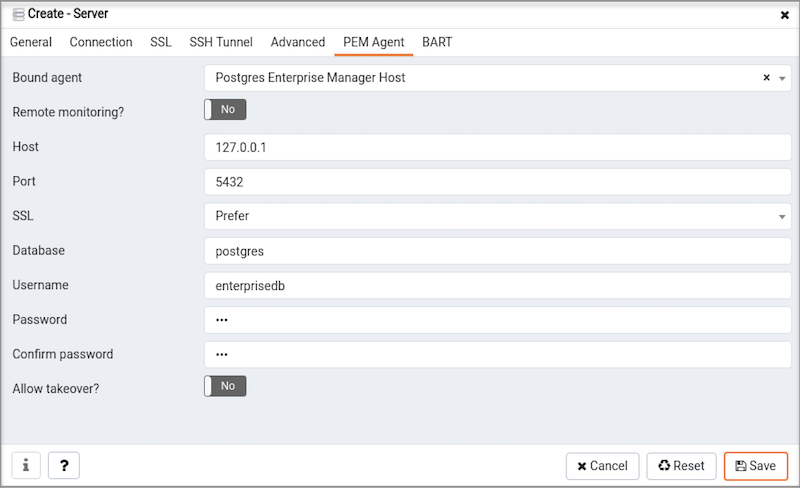Click the Database field containing postgres
The width and height of the screenshot is (800, 488).
(x=497, y=251)
